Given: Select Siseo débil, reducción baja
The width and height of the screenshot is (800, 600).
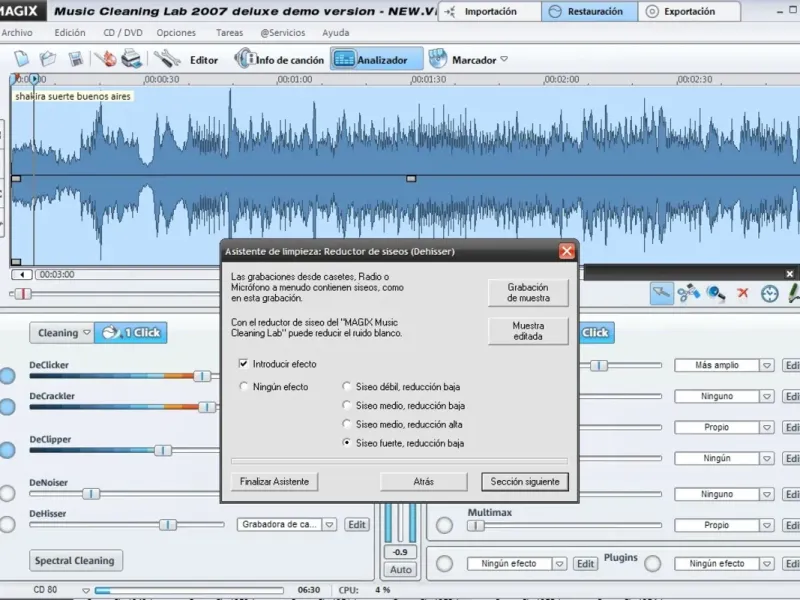Looking at the screenshot, I should 347,386.
